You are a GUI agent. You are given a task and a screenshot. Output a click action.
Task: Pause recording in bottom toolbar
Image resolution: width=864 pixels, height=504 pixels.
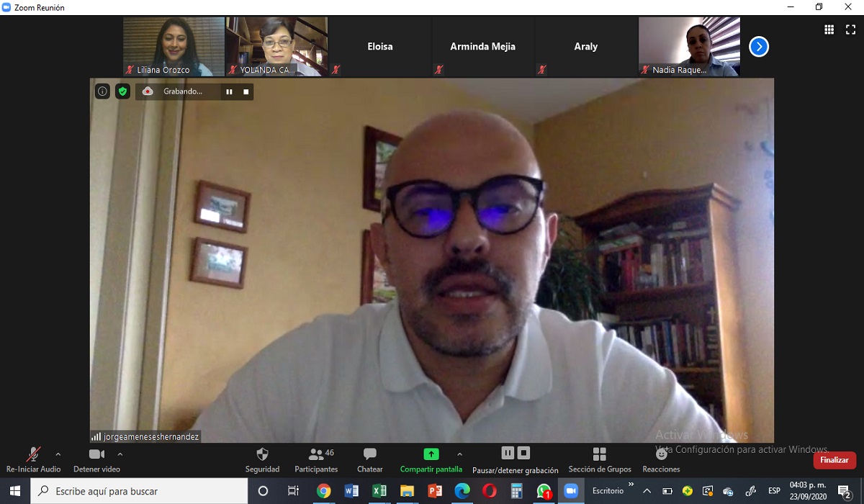[508, 453]
